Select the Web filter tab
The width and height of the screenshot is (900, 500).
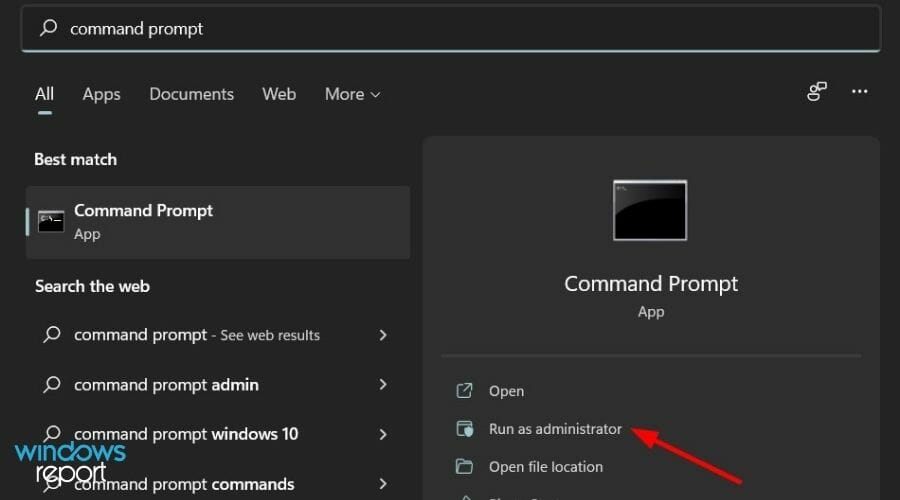click(279, 94)
